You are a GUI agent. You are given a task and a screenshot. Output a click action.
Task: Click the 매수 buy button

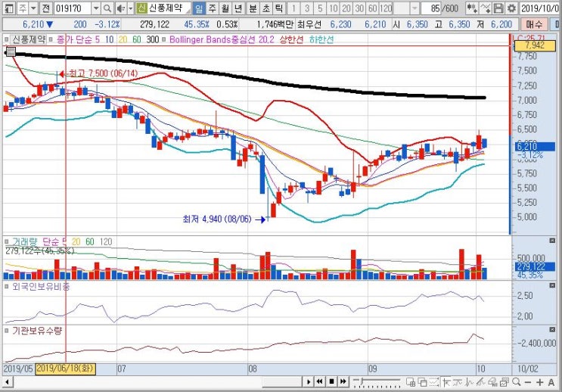point(535,24)
